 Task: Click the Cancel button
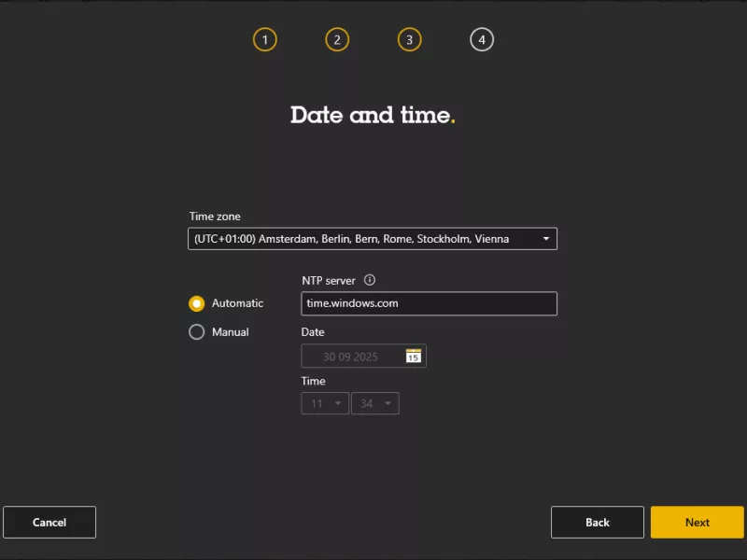pyautogui.click(x=49, y=522)
